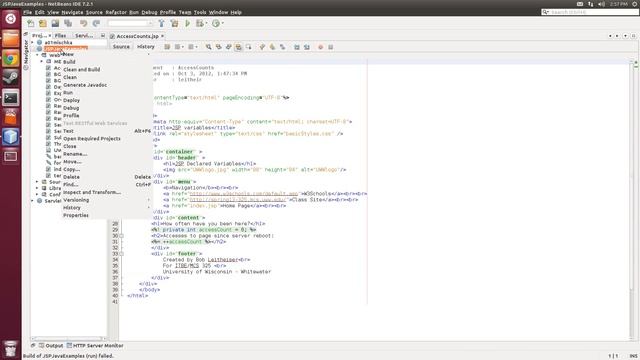This screenshot has width=640, height=360.
Task: Click the Save All toolbar icon
Action: (x=68, y=23)
